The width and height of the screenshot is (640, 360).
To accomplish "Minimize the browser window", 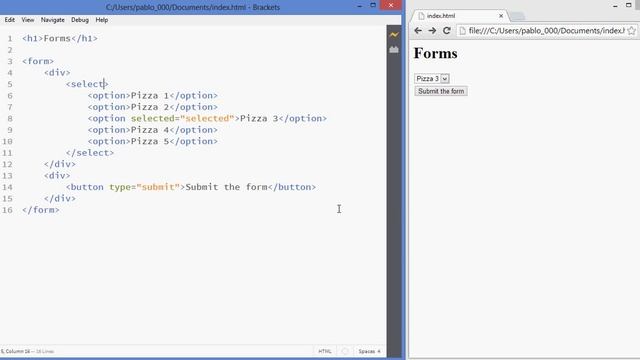I will [x=615, y=6].
